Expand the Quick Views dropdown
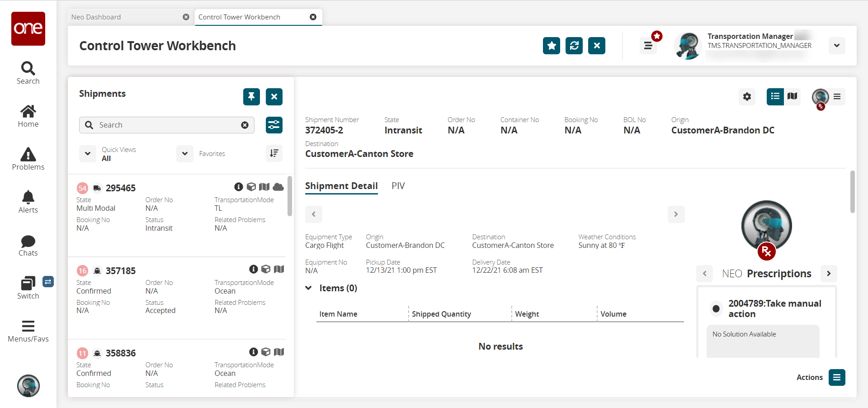The height and width of the screenshot is (408, 868). tap(88, 154)
